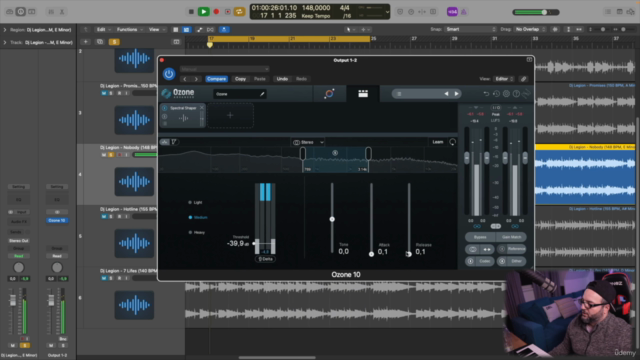This screenshot has height=360, width=640.
Task: Click the Copy button in plugin header
Action: pyautogui.click(x=240, y=79)
